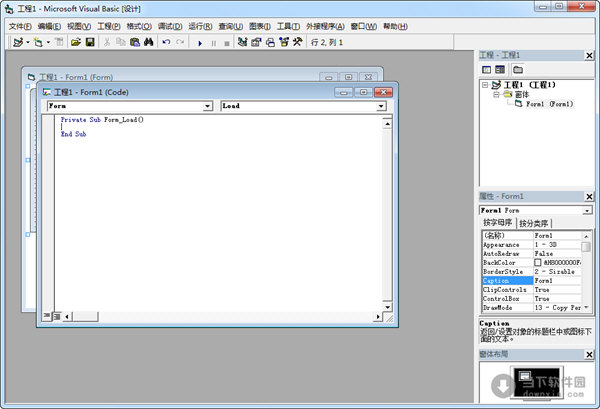Click the code window scroll-right arrow

tap(378, 316)
